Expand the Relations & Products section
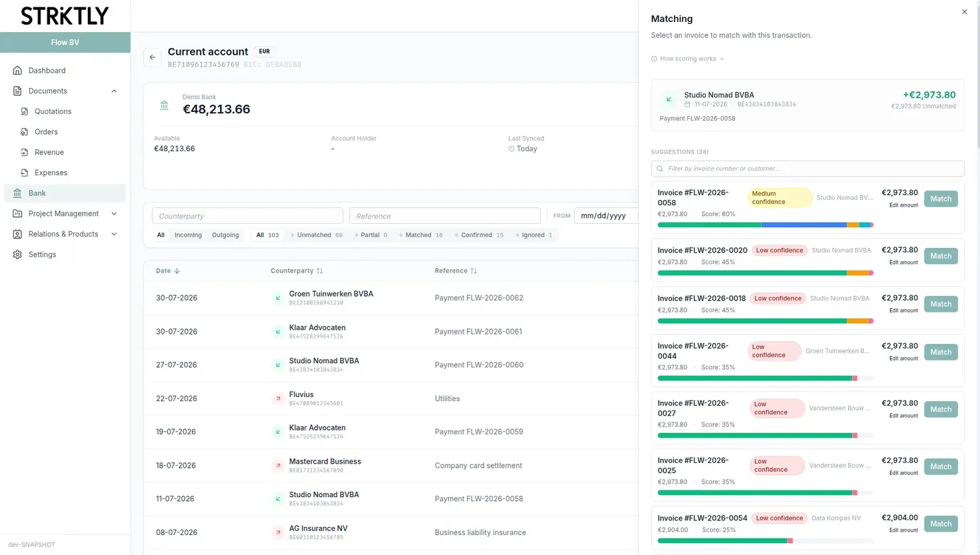This screenshot has height=555, width=980. [x=114, y=235]
